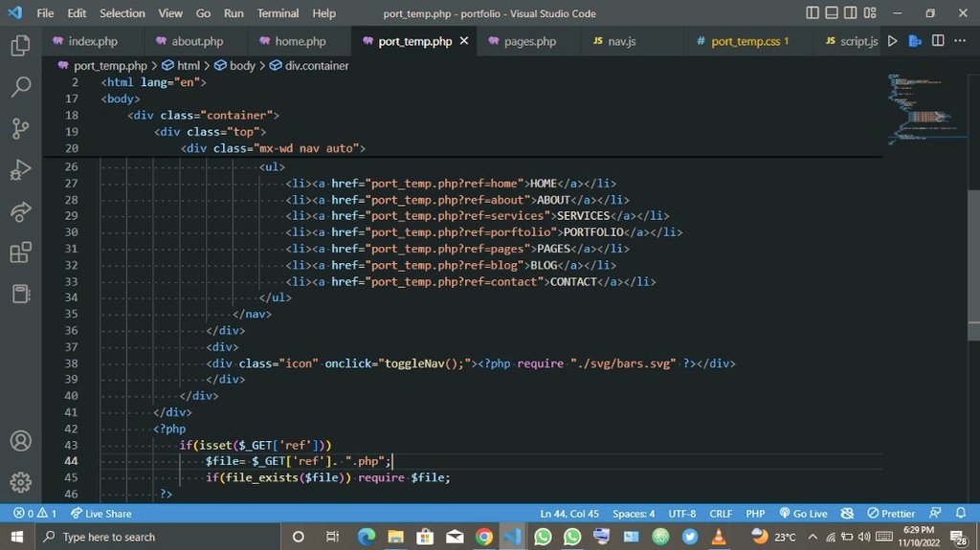
Task: Open the UTF-8 encoding selector
Action: (681, 513)
